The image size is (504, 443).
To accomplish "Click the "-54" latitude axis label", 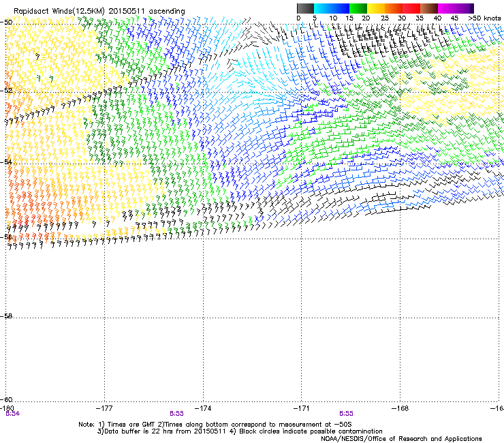I will click(6, 162).
